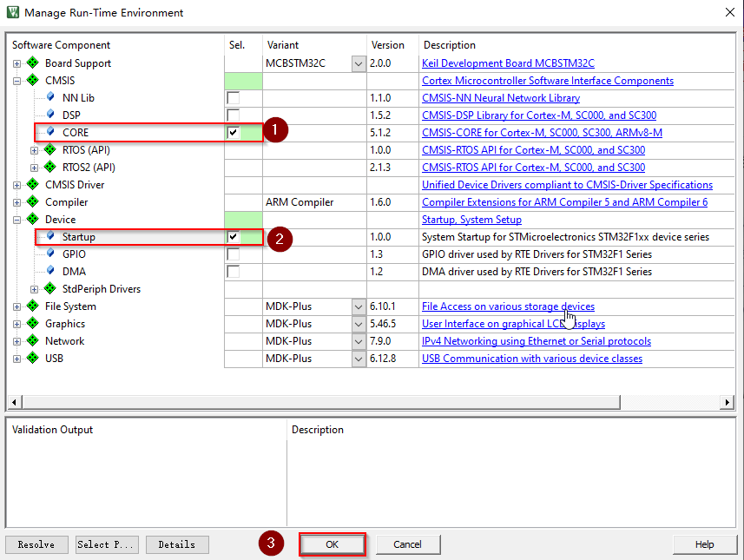Click the Compiler green diamond icon
Screen dimensions: 744x560
pyautogui.click(x=33, y=201)
